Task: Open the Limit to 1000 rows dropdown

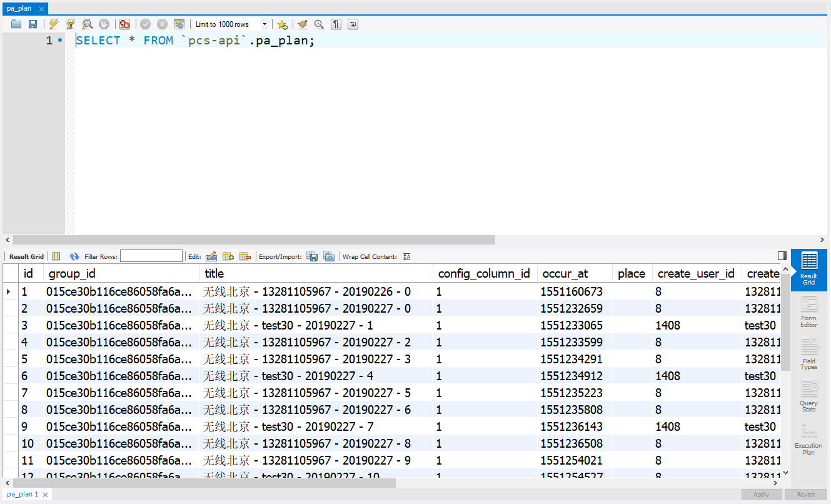Action: (264, 24)
